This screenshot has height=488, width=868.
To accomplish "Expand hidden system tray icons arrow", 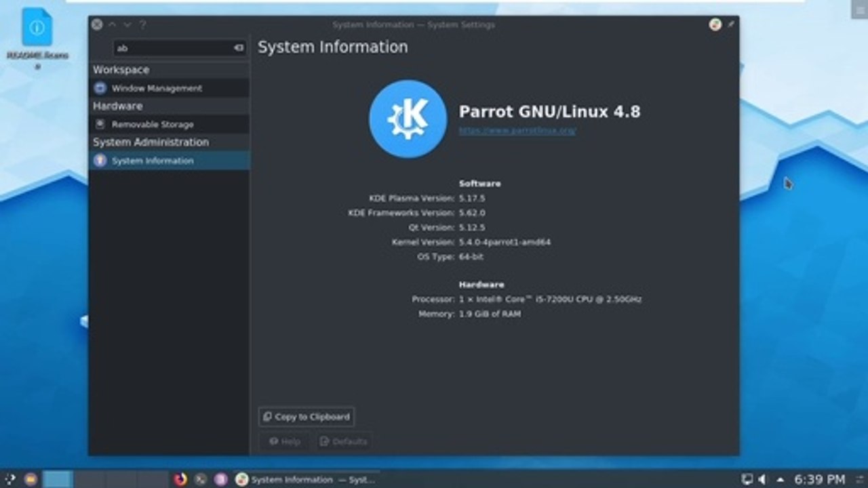I will [781, 479].
